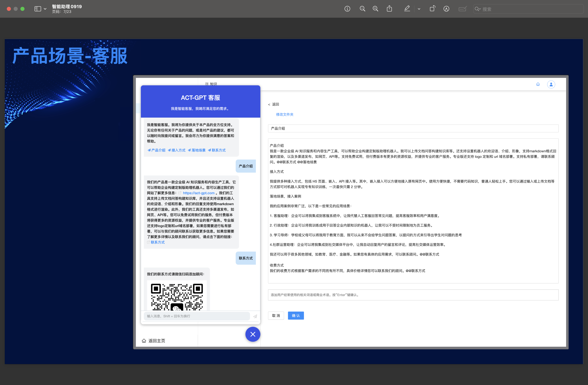Image resolution: width=588 pixels, height=385 pixels.
Task: Open search options magnifier dropdown
Action: pos(478,9)
